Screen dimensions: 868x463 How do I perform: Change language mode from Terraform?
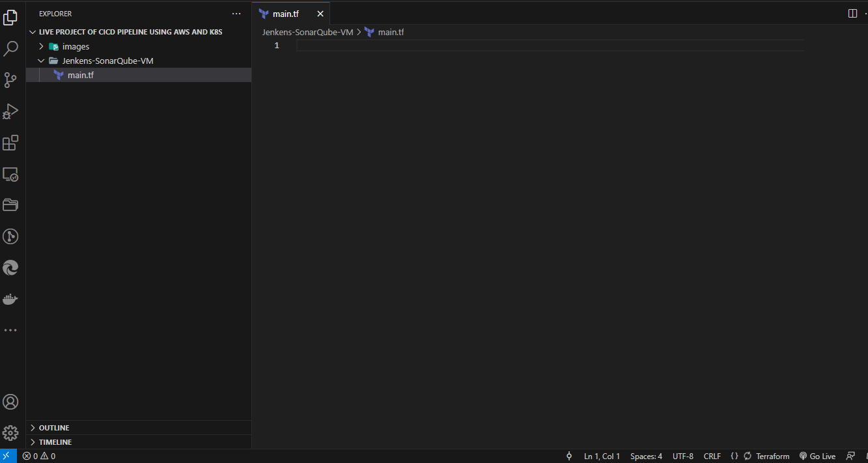click(772, 456)
